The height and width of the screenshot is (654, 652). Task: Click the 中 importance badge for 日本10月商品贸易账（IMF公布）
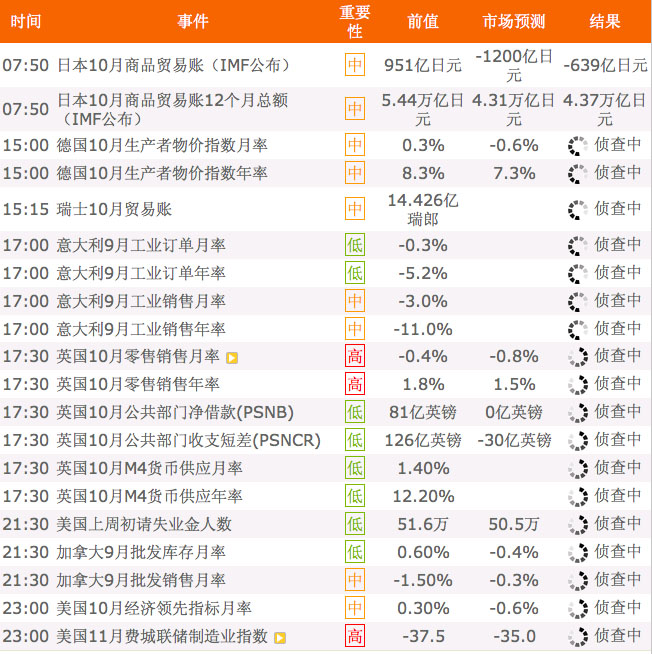[355, 65]
